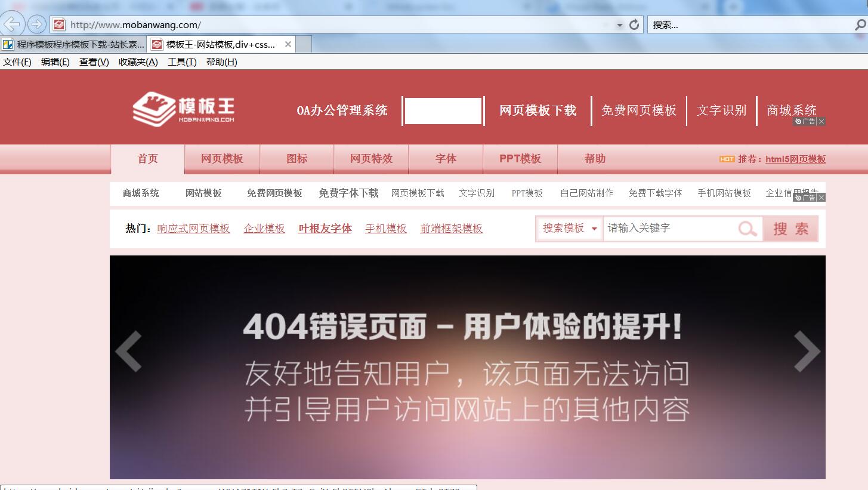Click the right carousel arrow on the banner
This screenshot has width=868, height=490.
coord(808,351)
